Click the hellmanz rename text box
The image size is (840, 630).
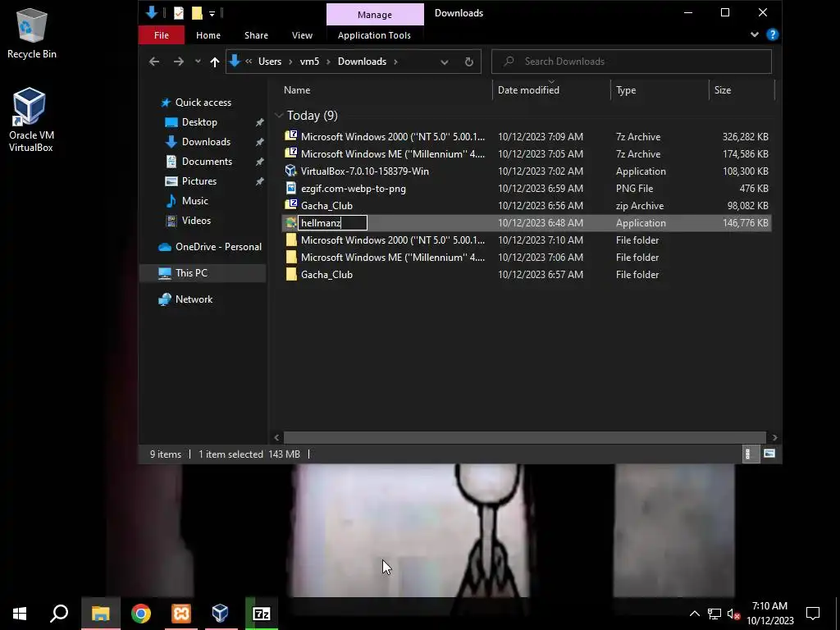(x=332, y=223)
